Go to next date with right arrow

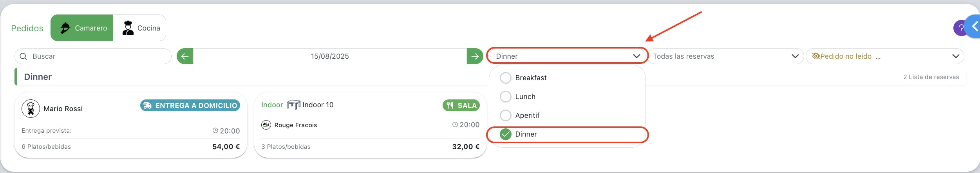[475, 56]
